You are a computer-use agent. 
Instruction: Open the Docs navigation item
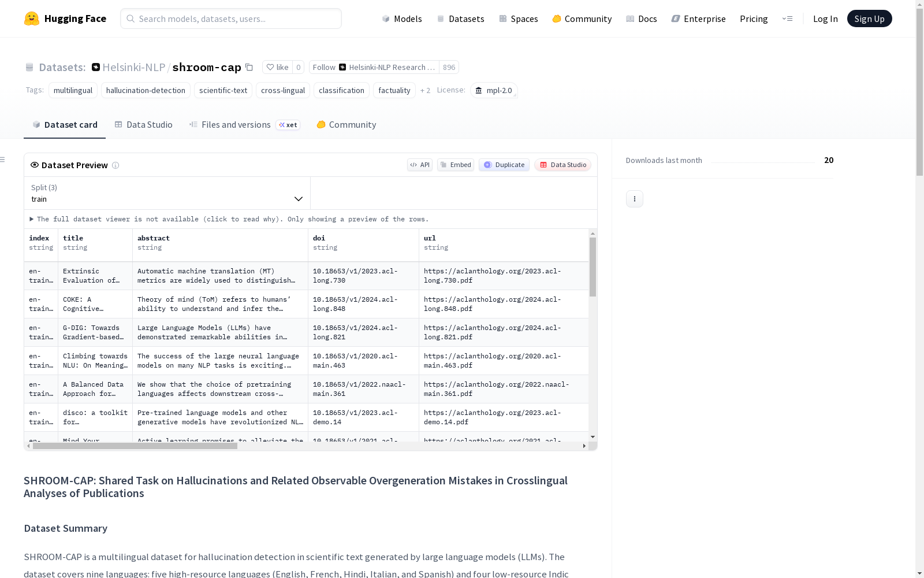pyautogui.click(x=642, y=18)
